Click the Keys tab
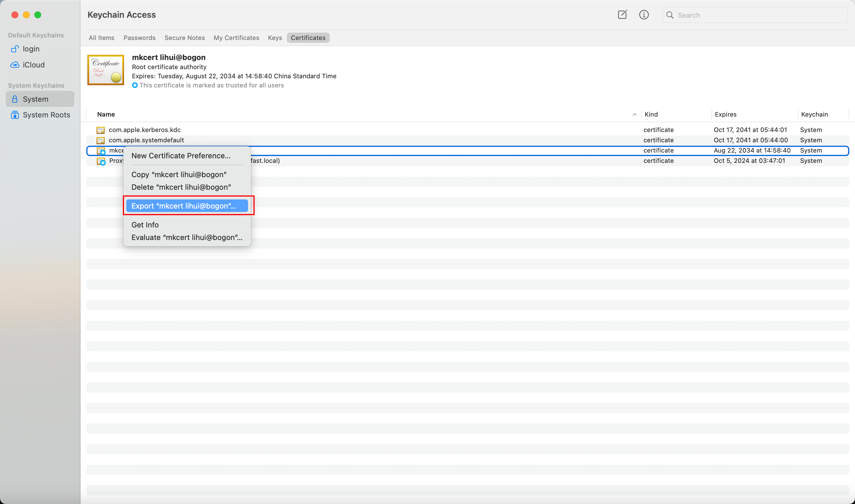The width and height of the screenshot is (855, 504). click(x=275, y=38)
